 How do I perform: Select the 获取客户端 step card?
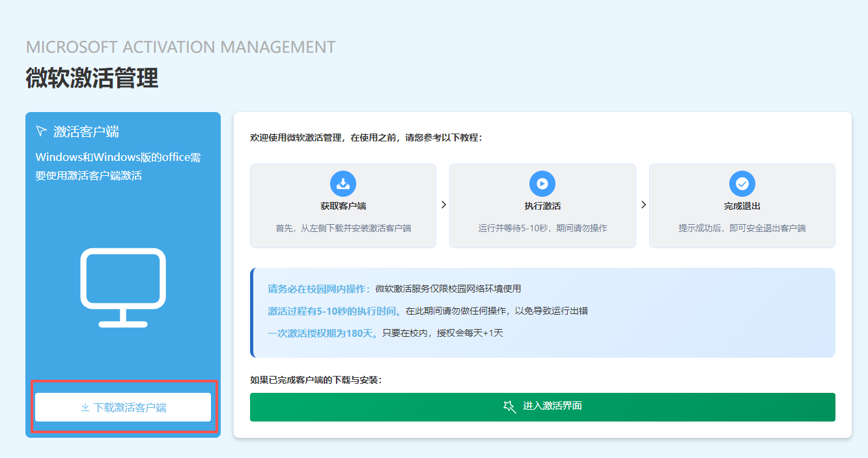[343, 206]
